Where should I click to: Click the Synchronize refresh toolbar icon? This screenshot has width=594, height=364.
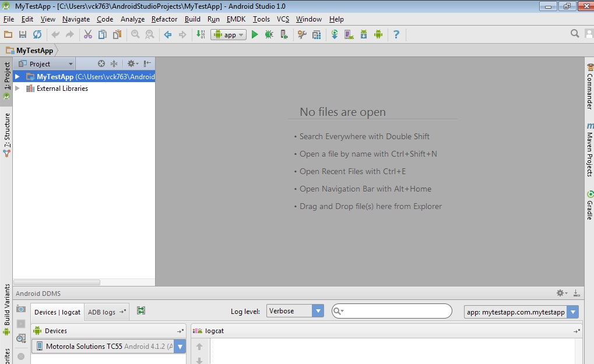click(37, 34)
